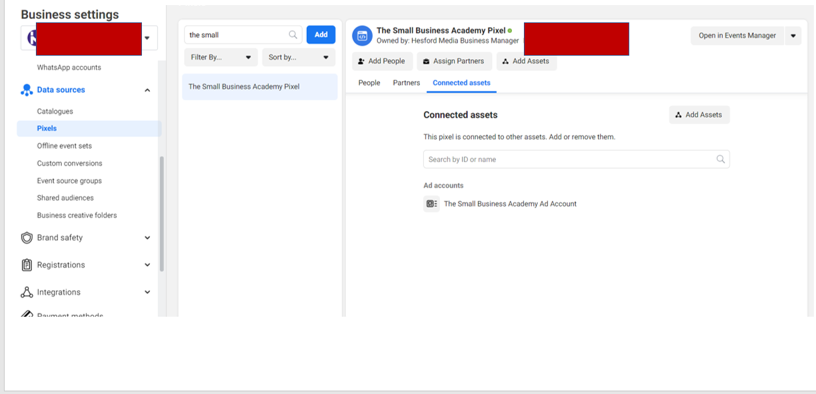Screen dimensions: 816x394
Task: Open the arrow menu next to Events Manager
Action: point(793,36)
